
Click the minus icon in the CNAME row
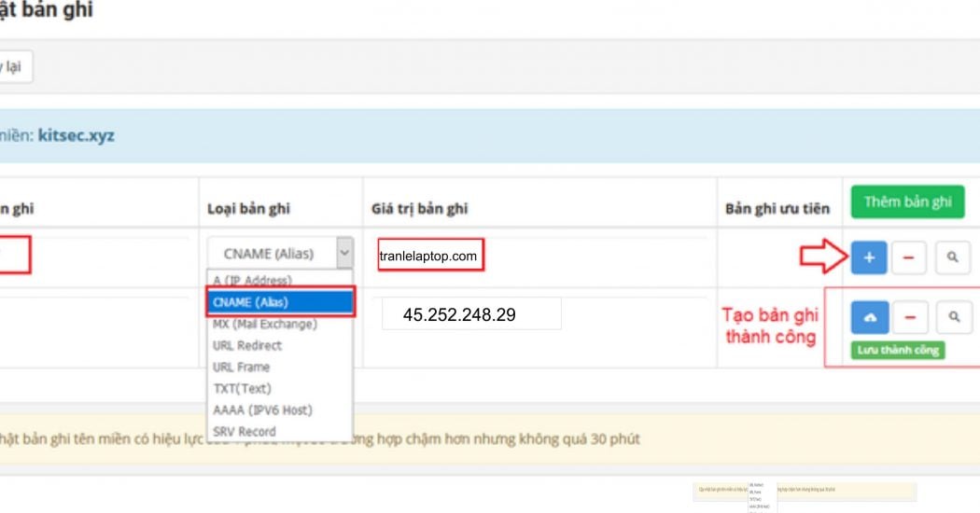click(909, 257)
